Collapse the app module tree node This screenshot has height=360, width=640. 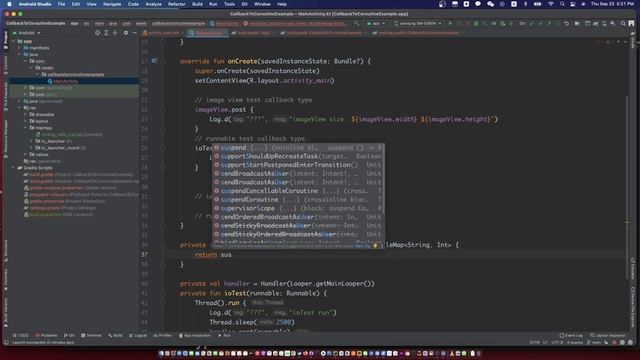click(x=13, y=41)
